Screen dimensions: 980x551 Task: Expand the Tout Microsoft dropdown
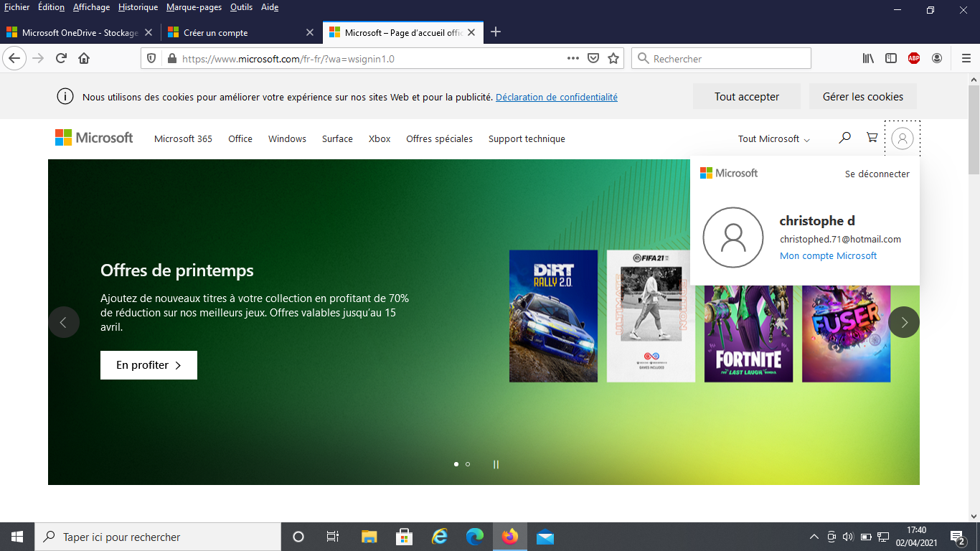pyautogui.click(x=773, y=139)
